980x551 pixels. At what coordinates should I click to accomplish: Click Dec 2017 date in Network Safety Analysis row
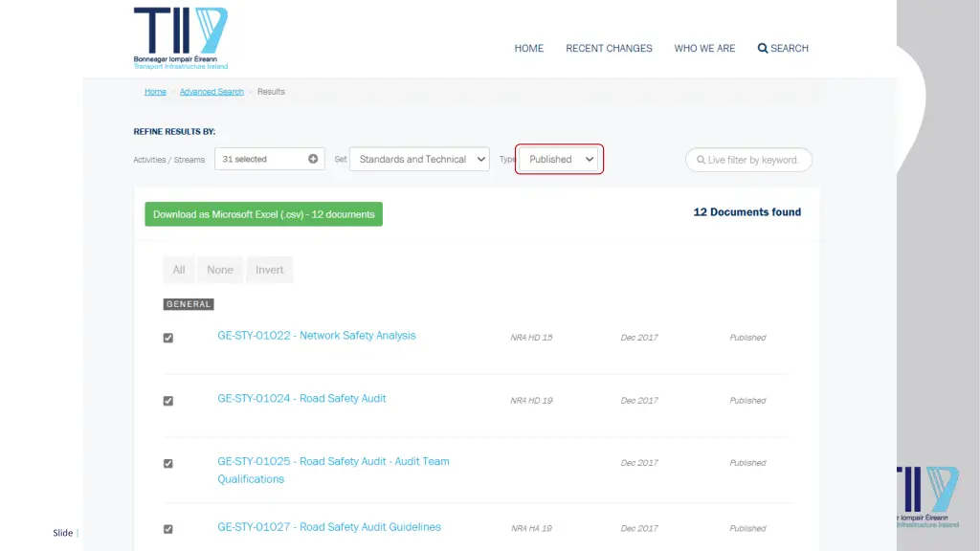coord(639,338)
